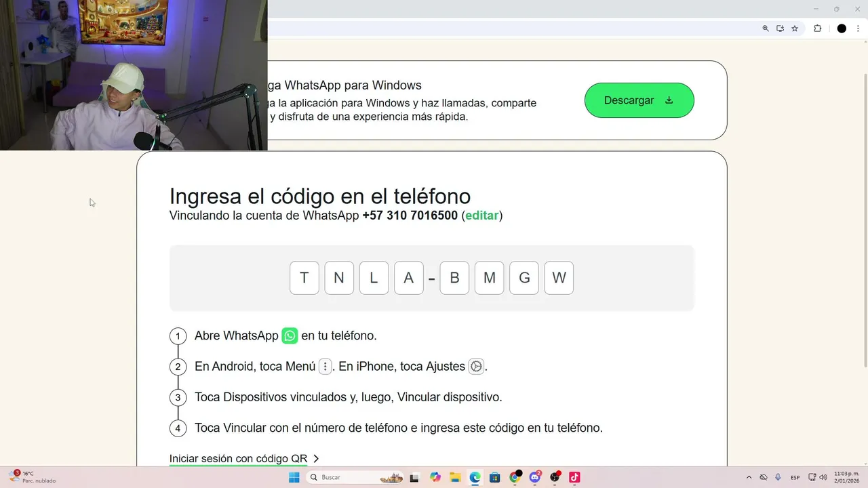Open TikTok app from the taskbar

[x=574, y=477]
